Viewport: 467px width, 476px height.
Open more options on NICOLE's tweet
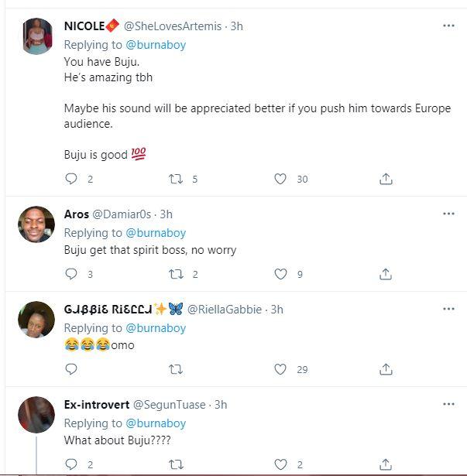click(x=448, y=26)
